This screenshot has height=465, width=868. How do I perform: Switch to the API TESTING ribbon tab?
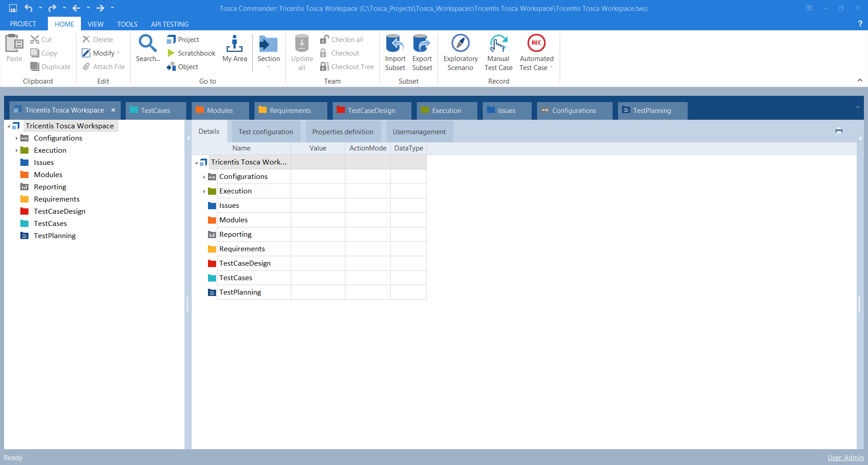coord(170,24)
